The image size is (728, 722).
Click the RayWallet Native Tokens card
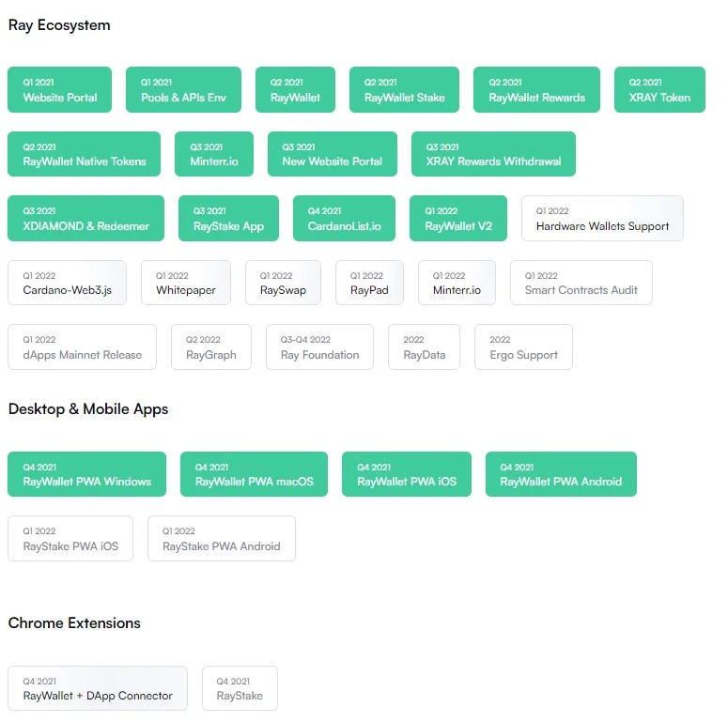coord(84,154)
